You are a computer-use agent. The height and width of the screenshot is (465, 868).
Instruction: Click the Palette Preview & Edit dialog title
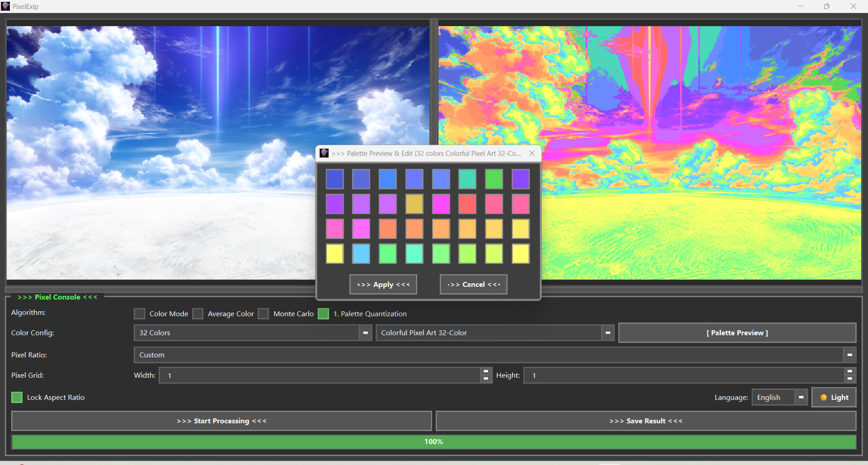426,153
